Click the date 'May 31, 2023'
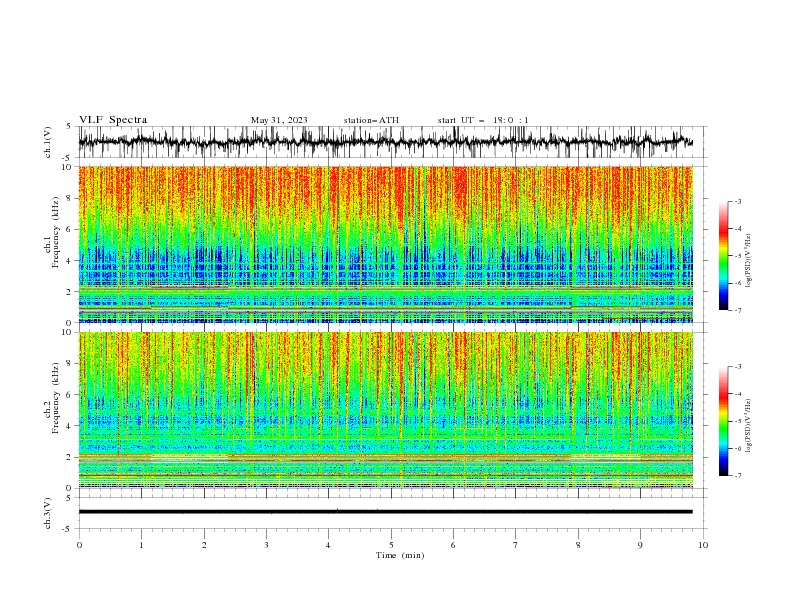 point(279,120)
